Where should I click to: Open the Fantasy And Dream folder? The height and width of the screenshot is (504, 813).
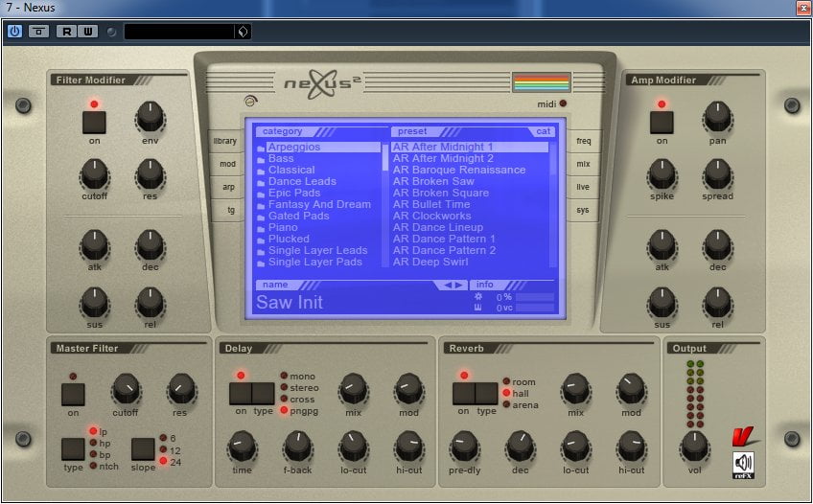click(319, 204)
